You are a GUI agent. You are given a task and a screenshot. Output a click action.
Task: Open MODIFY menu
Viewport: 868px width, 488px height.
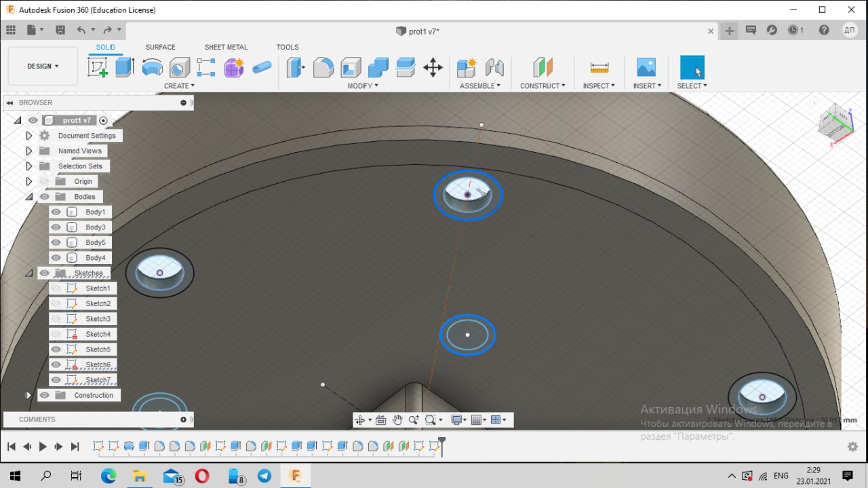point(363,86)
